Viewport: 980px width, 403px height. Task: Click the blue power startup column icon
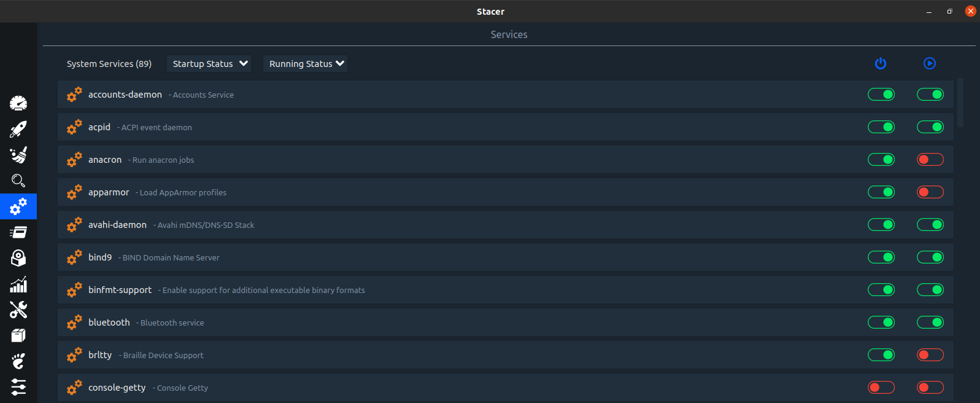click(x=881, y=63)
